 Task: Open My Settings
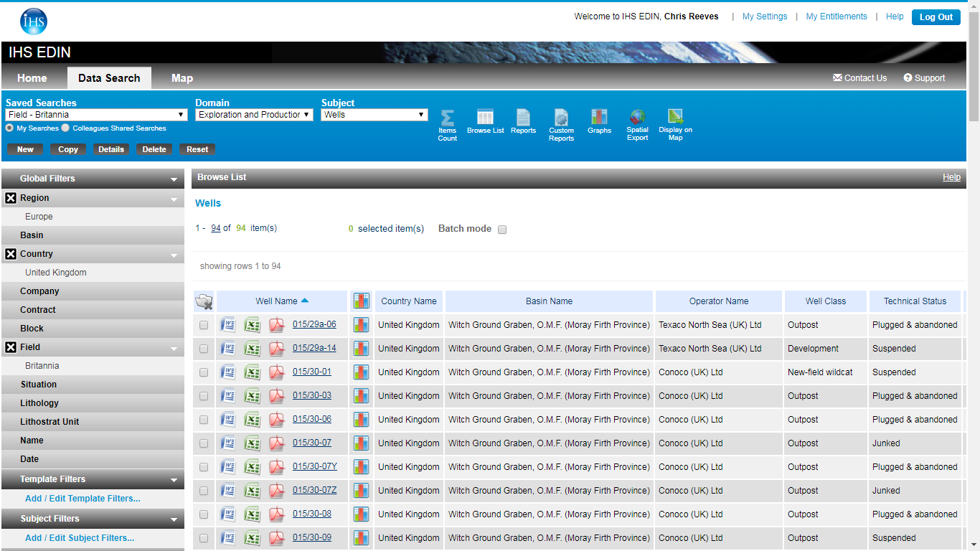(765, 17)
